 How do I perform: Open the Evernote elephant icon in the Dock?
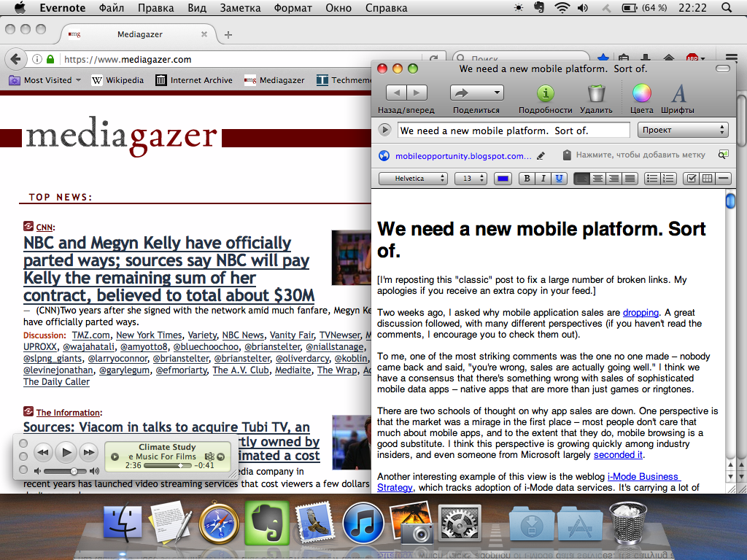tap(267, 523)
